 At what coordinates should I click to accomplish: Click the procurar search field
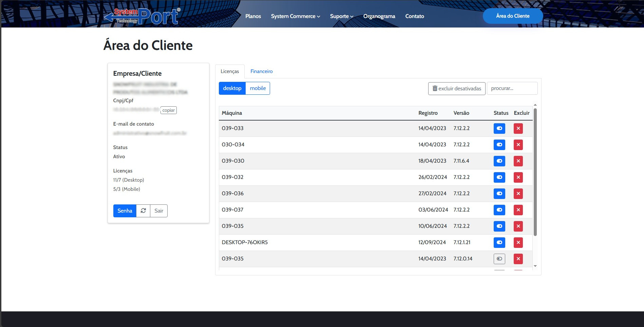coord(512,88)
